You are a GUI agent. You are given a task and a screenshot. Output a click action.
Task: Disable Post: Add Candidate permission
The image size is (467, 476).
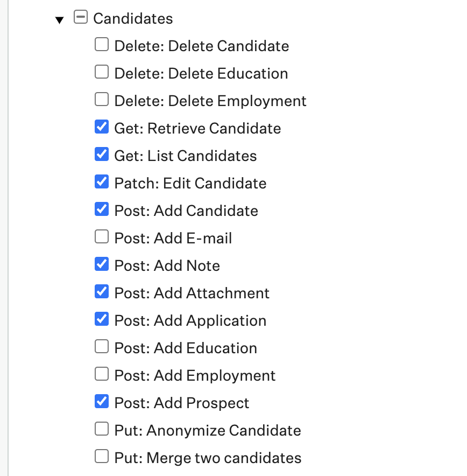101,209
